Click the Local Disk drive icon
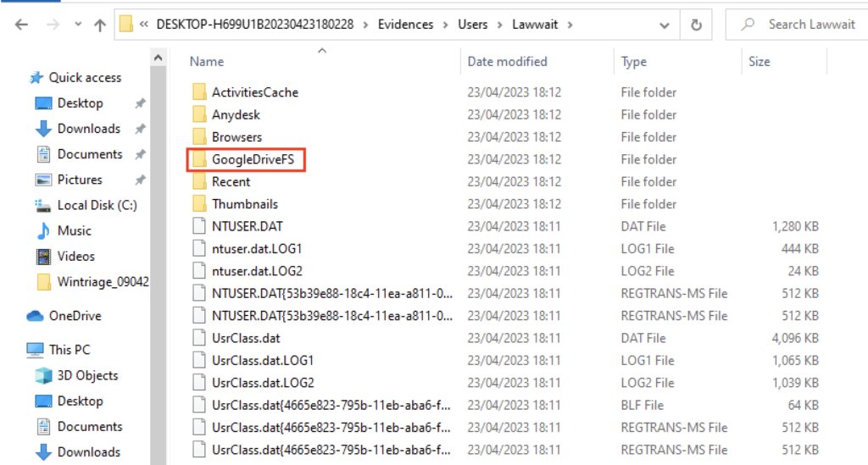The image size is (868, 465). coord(43,206)
